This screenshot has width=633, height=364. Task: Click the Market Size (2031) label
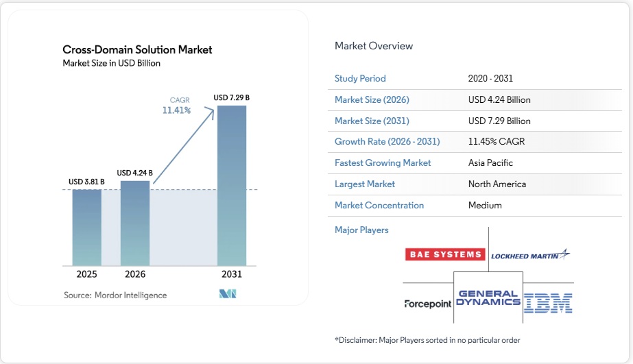(x=372, y=121)
